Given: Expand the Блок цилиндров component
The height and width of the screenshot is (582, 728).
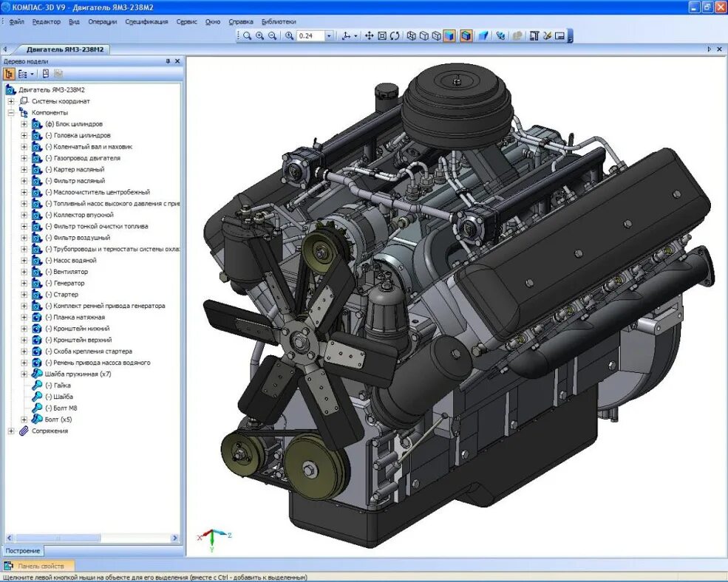Looking at the screenshot, I should tap(24, 124).
